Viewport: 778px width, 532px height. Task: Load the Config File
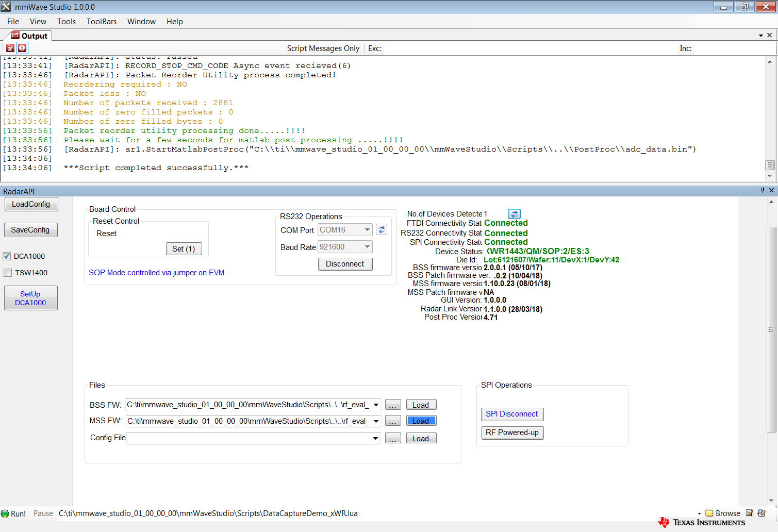point(421,439)
